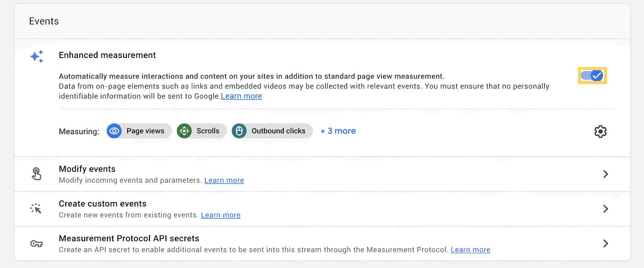This screenshot has width=644, height=268.
Task: Expand Measurement Protocol API secrets chevron
Action: coord(605,243)
